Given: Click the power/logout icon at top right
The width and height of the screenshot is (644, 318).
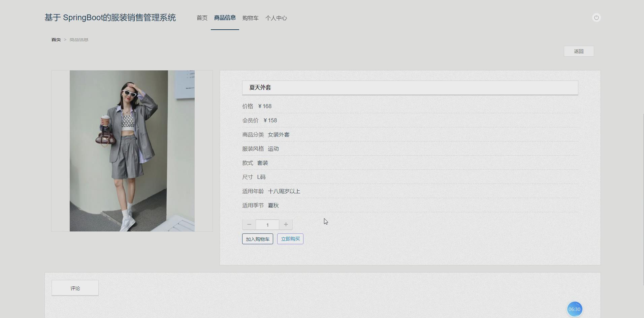Looking at the screenshot, I should [596, 18].
